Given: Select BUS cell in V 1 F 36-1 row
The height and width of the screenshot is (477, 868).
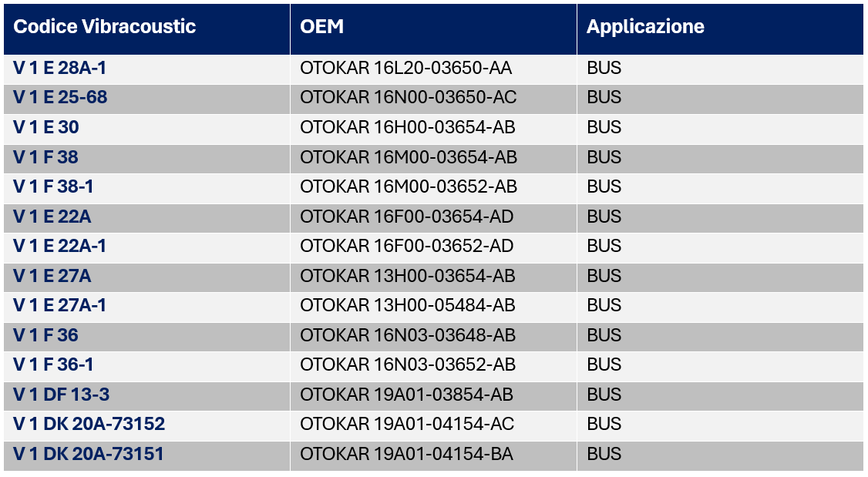Looking at the screenshot, I should tap(604, 364).
